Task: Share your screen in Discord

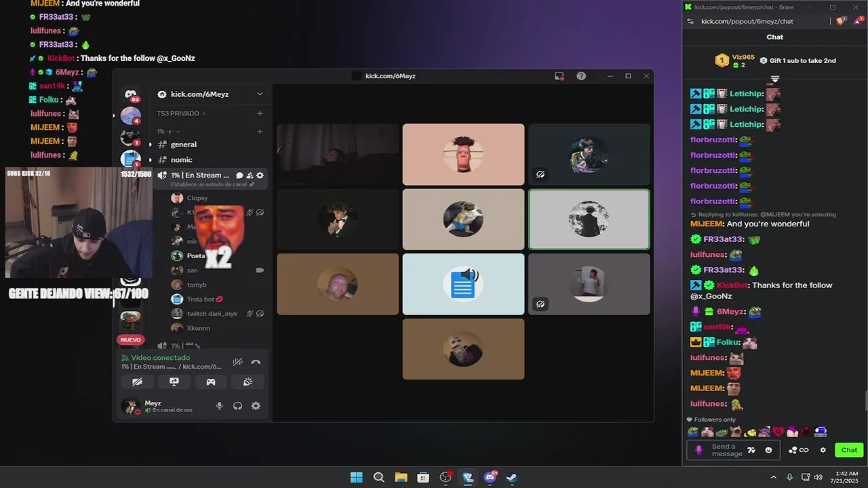Action: [x=174, y=382]
